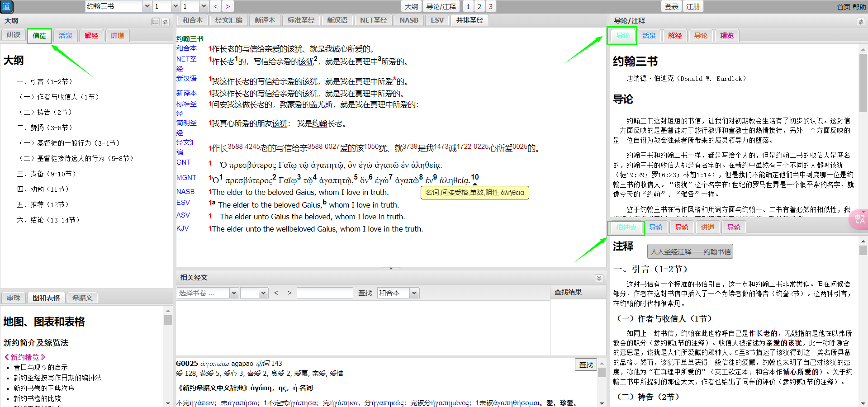Switch to layout 3 button
Screen dimensions: 868x407
pyautogui.click(x=491, y=6)
